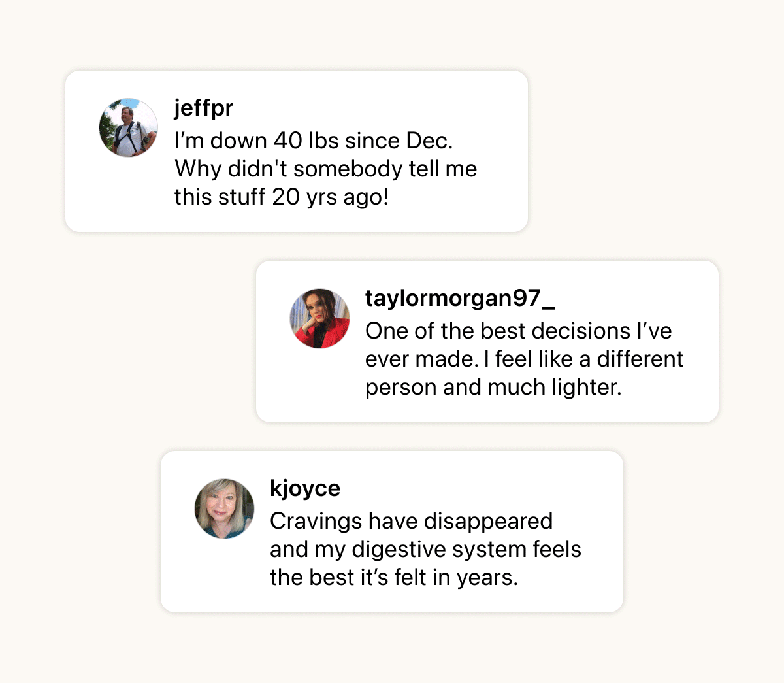The image size is (784, 683).
Task: Select text "Why didn't somebody tell me"
Action: pyautogui.click(x=326, y=169)
